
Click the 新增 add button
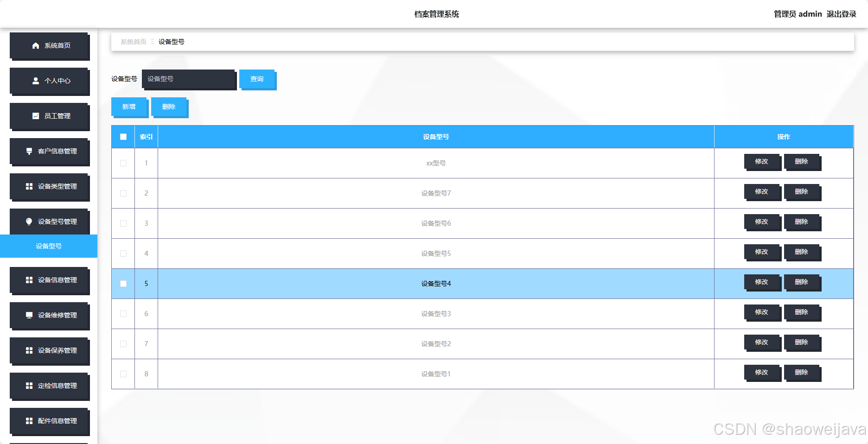click(x=129, y=107)
